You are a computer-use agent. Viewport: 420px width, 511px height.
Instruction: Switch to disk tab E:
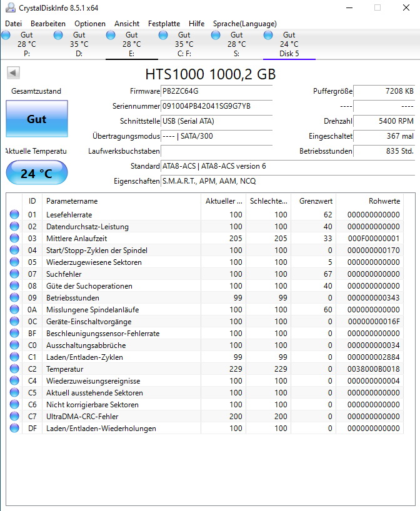[x=132, y=44]
